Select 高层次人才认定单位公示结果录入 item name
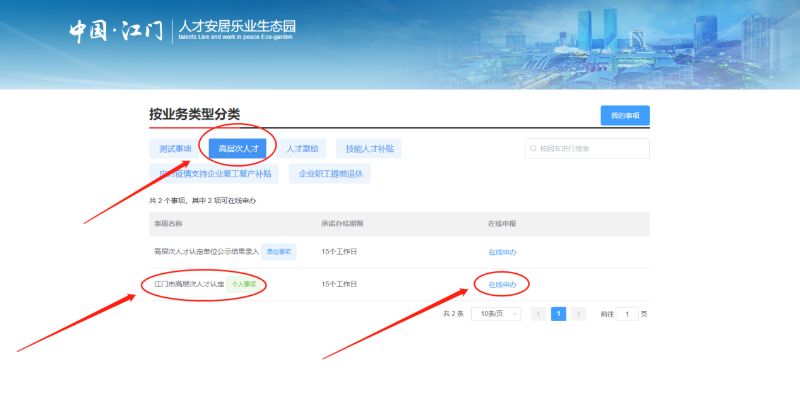This screenshot has height=393, width=800. (207, 252)
